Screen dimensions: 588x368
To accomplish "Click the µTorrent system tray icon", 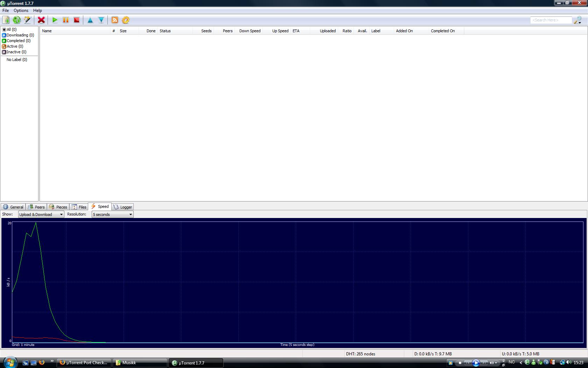I will point(527,362).
